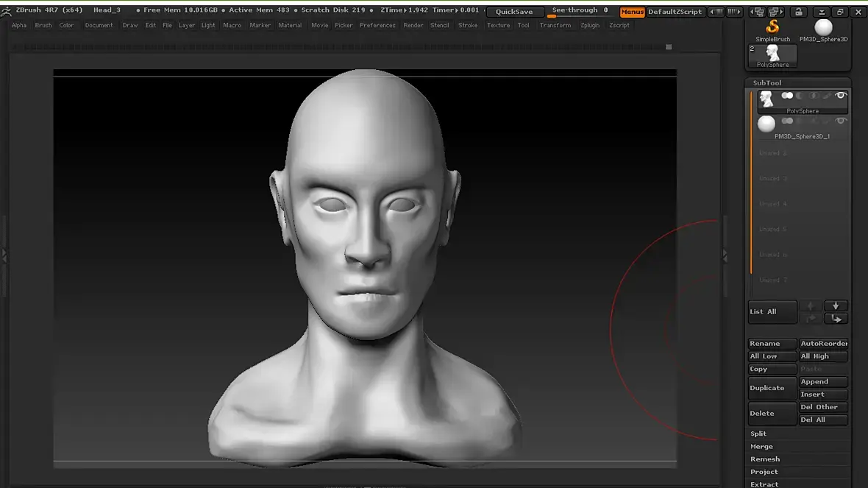Expand the Extract section
This screenshot has height=488, width=868.
[x=764, y=484]
